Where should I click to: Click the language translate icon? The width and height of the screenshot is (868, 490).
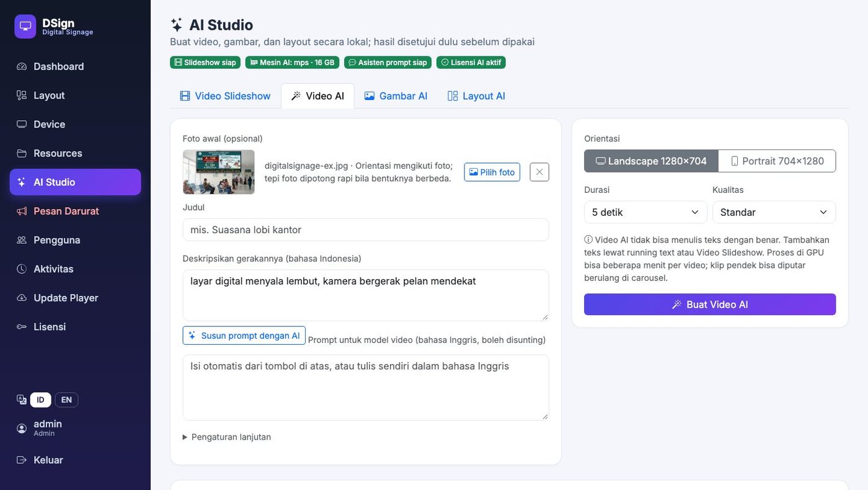coord(22,399)
